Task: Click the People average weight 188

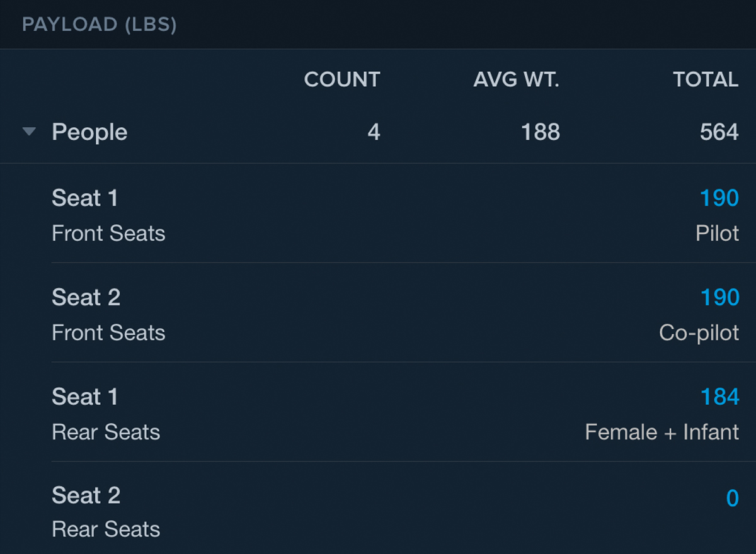Action: pyautogui.click(x=541, y=132)
